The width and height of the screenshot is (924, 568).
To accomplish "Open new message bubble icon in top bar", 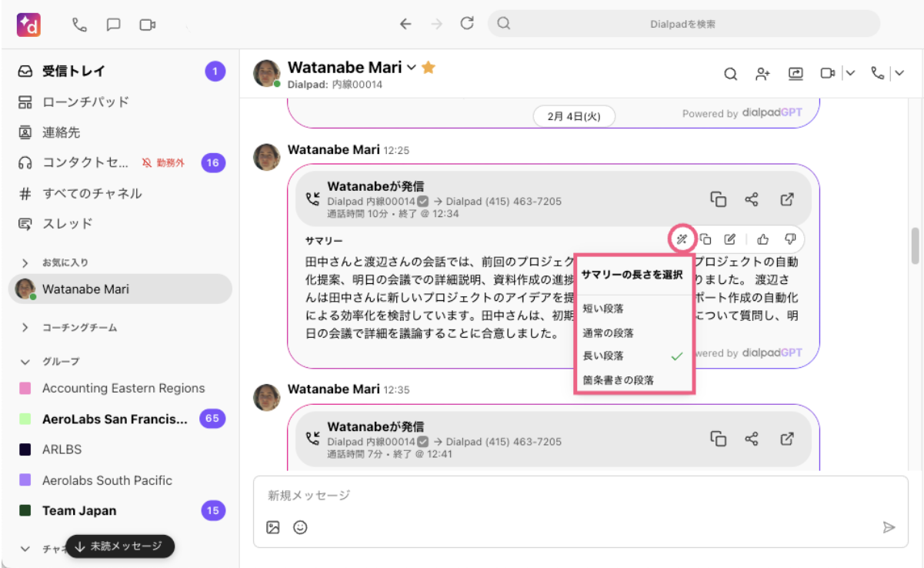I will point(113,25).
